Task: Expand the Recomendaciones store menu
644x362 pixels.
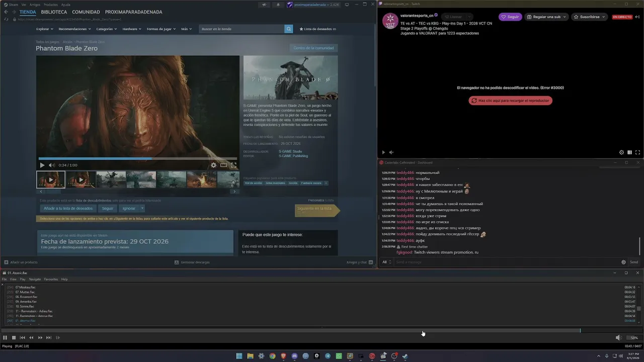Action: tap(75, 29)
